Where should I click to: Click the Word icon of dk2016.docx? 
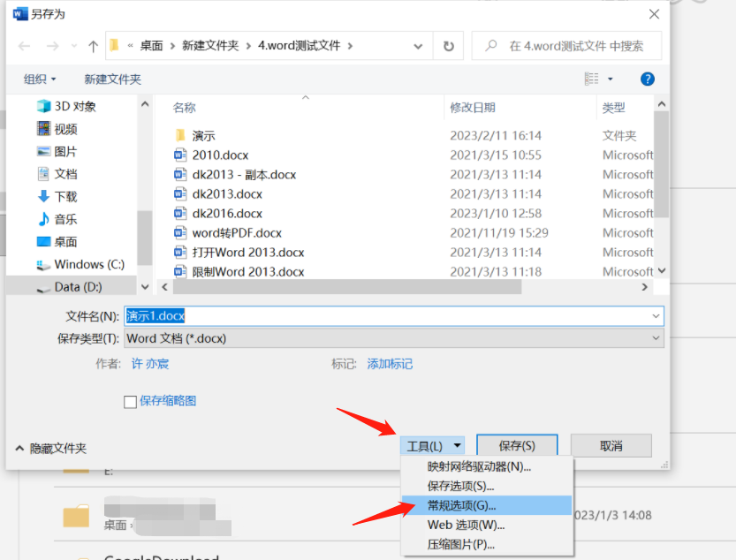pyautogui.click(x=179, y=213)
